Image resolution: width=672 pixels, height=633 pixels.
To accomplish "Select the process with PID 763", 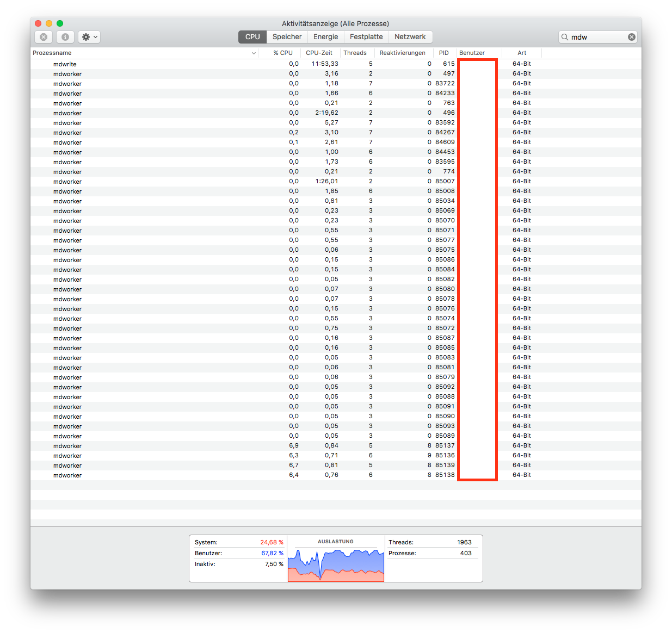I will pyautogui.click(x=336, y=103).
